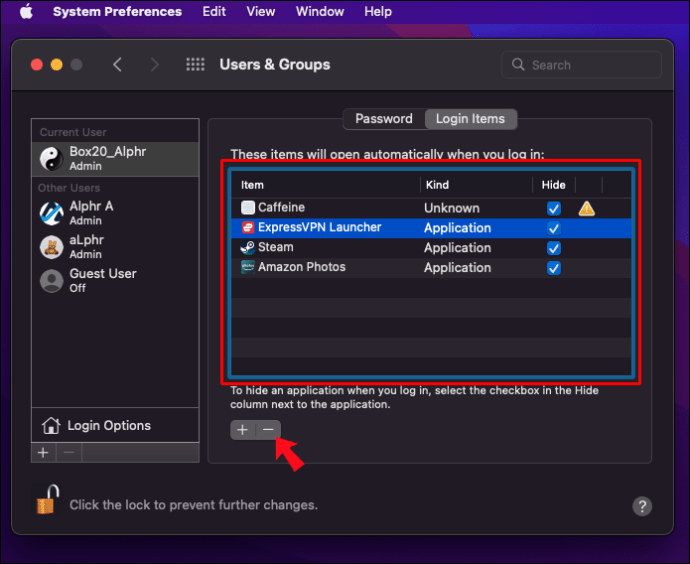The width and height of the screenshot is (690, 564).
Task: Open the Window menu
Action: point(319,11)
